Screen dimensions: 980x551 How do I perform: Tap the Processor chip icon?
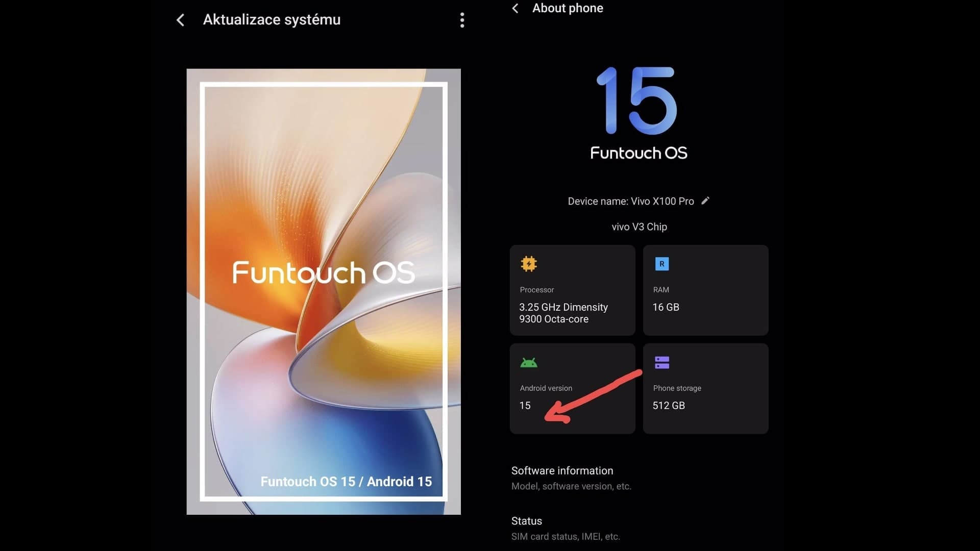(x=529, y=264)
